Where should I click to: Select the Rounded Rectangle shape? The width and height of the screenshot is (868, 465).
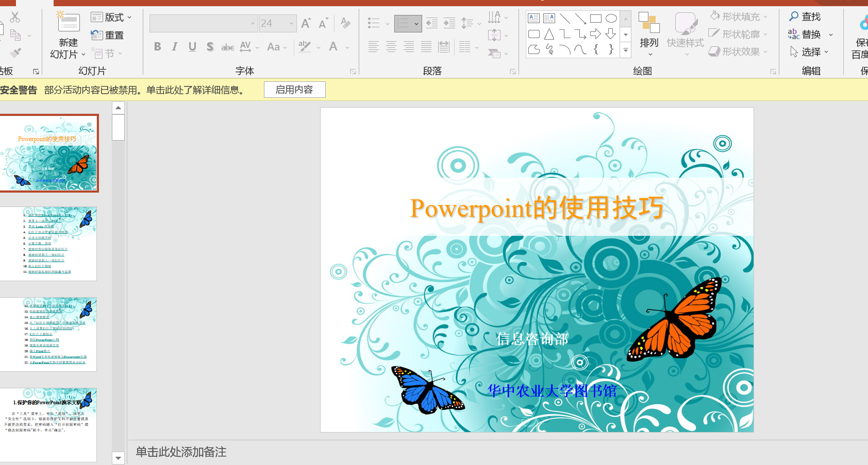point(534,34)
